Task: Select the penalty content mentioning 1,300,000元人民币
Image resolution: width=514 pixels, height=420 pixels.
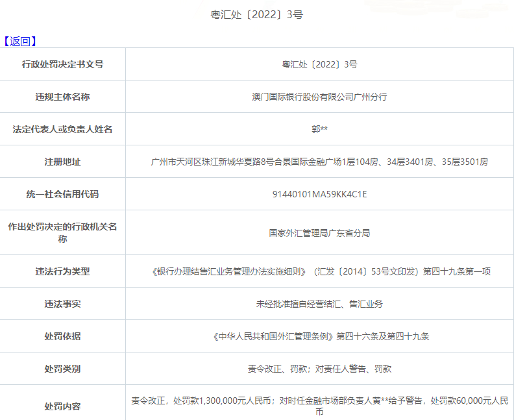Action: click(319, 406)
